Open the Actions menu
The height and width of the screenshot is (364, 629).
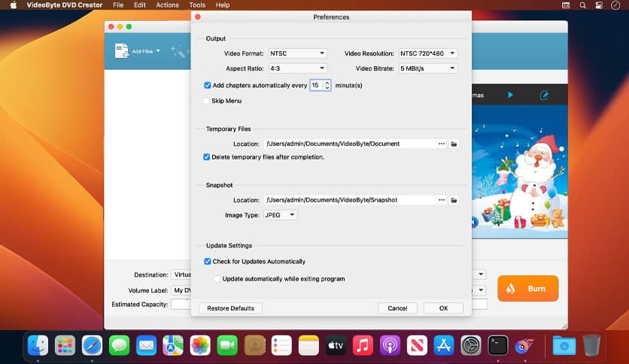pyautogui.click(x=167, y=5)
